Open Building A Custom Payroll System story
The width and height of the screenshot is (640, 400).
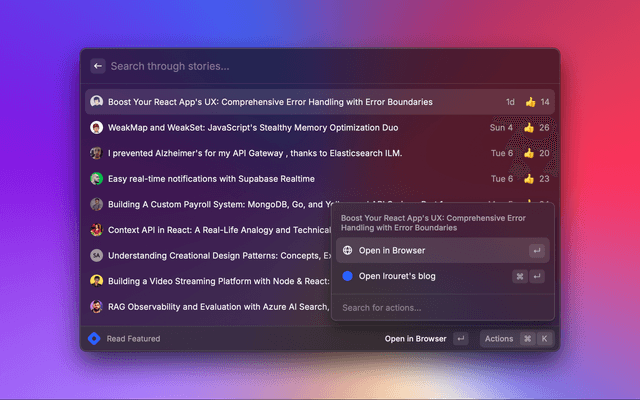click(x=210, y=204)
